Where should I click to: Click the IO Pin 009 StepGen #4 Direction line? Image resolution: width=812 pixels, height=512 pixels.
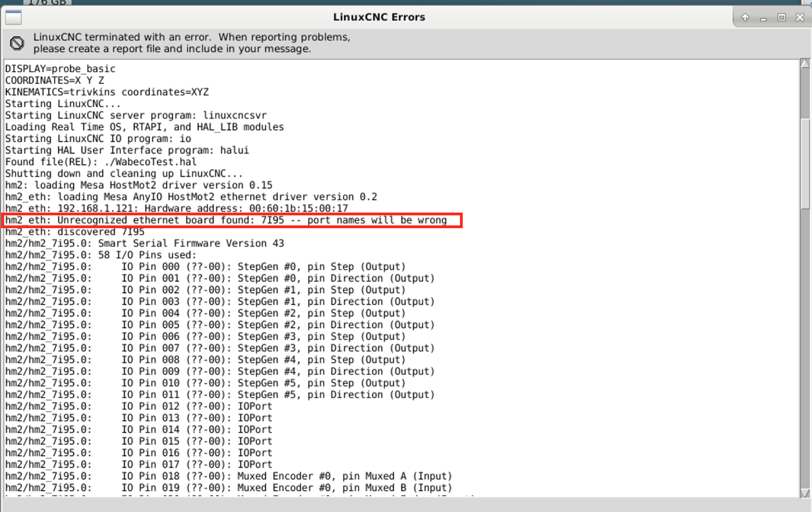pyautogui.click(x=220, y=373)
